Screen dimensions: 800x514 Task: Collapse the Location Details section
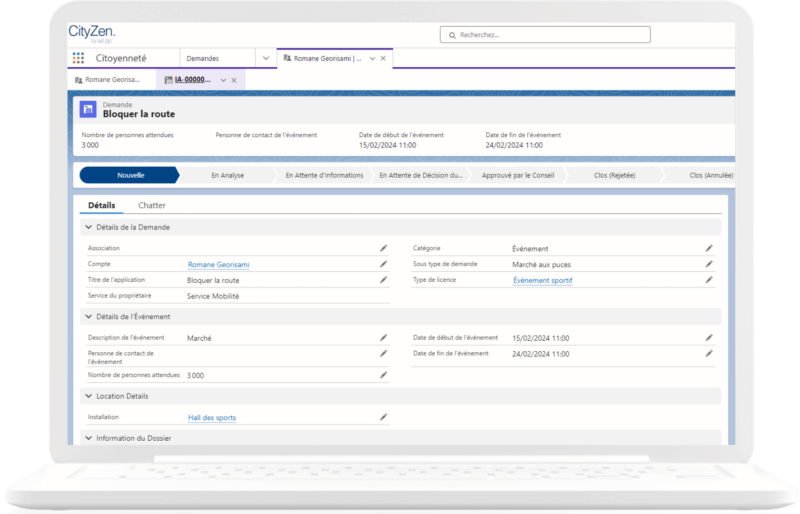[88, 396]
